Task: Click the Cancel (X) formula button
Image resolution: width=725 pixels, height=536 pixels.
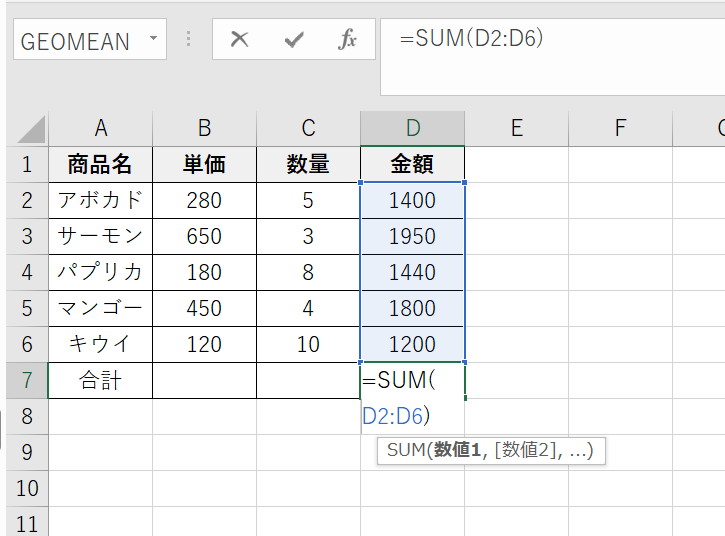Action: click(239, 40)
